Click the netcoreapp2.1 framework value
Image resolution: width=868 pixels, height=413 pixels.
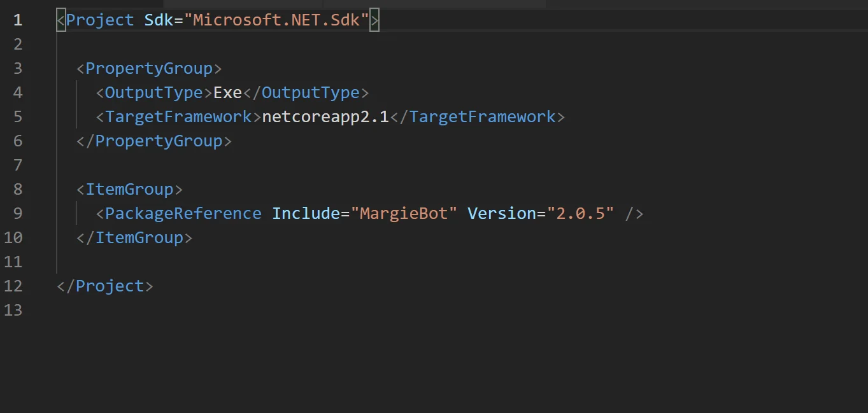(325, 117)
